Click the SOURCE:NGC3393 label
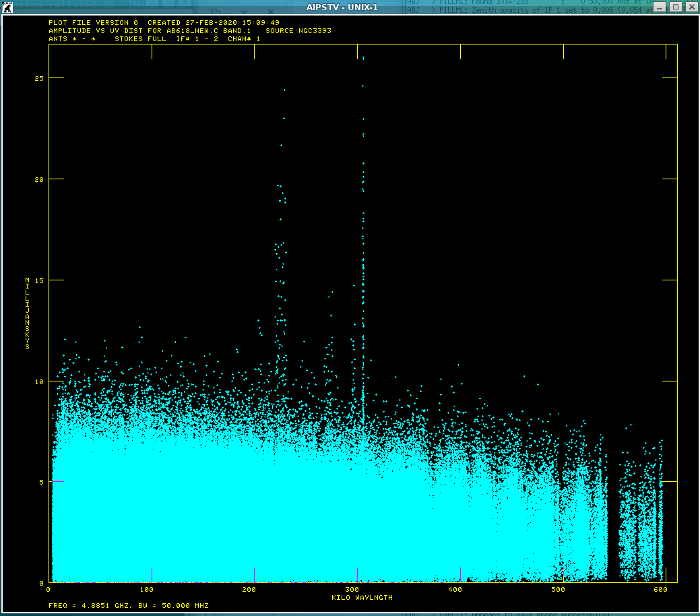 298,31
